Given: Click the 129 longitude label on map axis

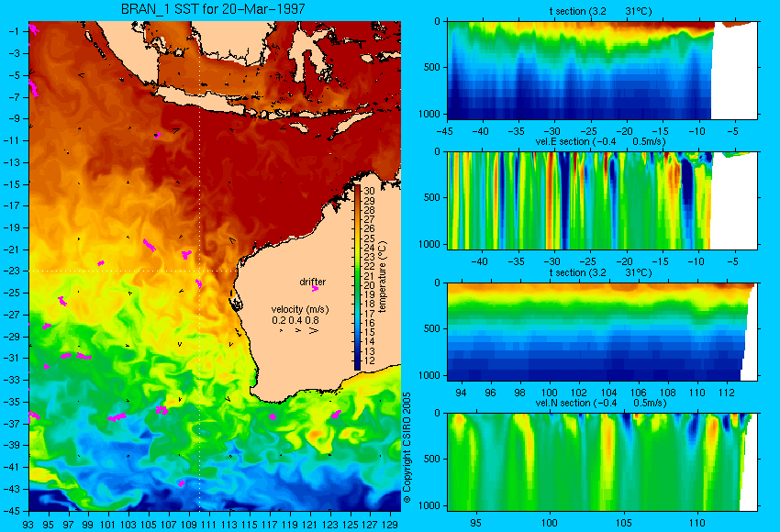Looking at the screenshot, I should tap(391, 524).
